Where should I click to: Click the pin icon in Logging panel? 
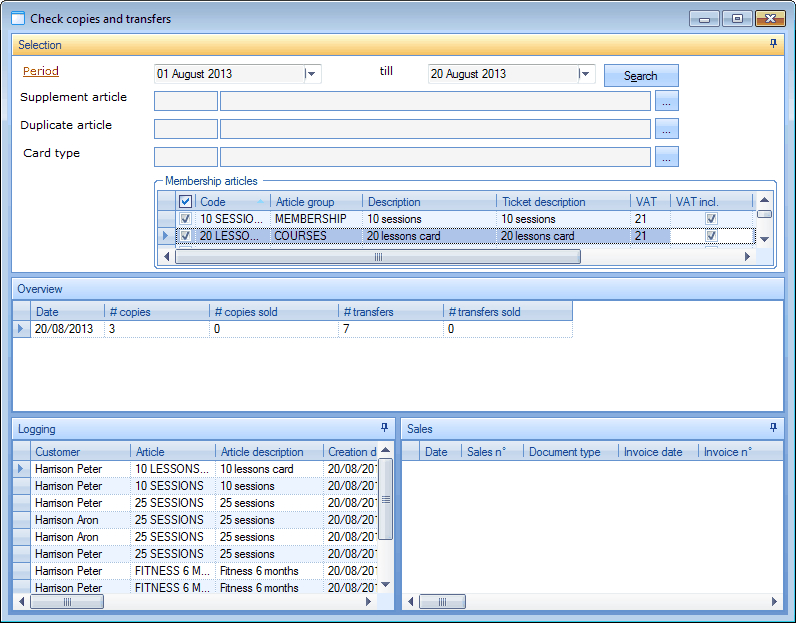point(385,427)
